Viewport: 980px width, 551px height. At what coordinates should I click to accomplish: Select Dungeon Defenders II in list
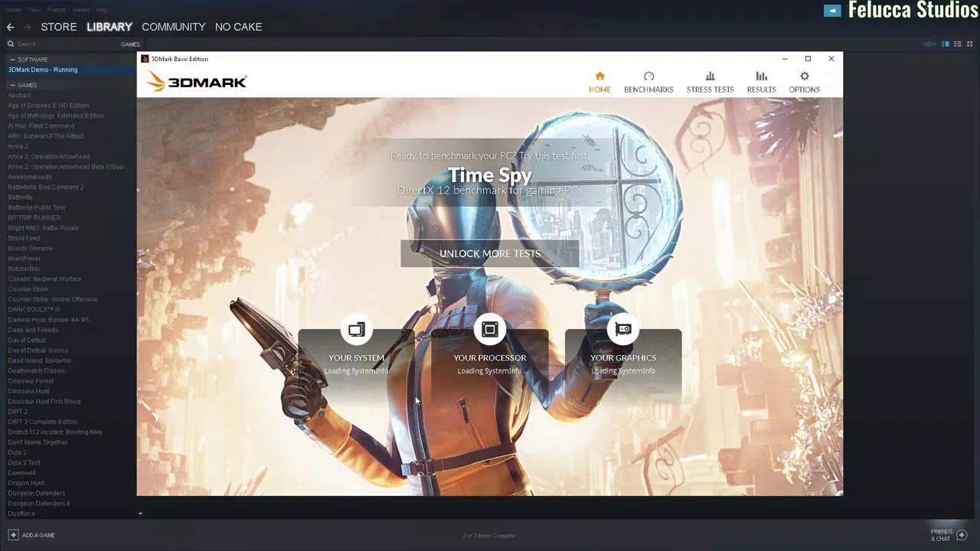click(38, 504)
